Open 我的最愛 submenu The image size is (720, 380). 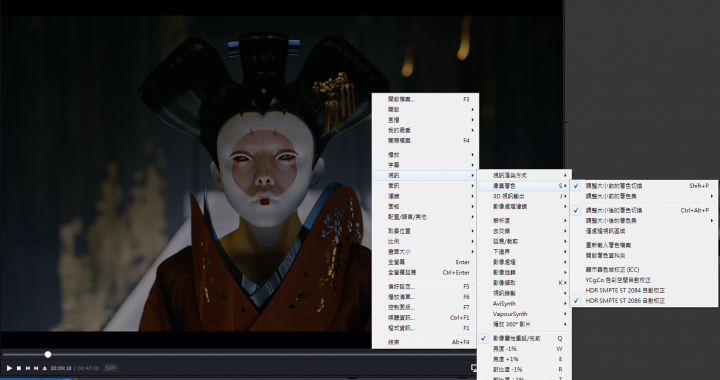[x=425, y=130]
